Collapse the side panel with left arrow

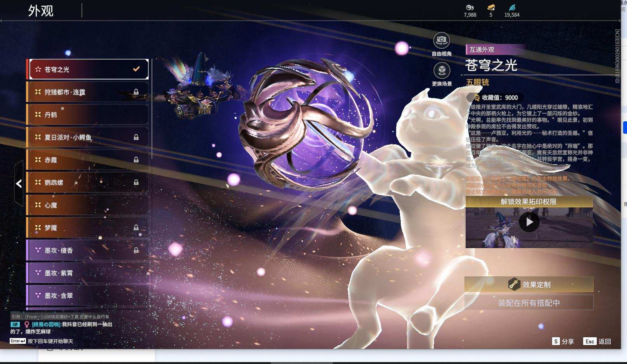tap(19, 183)
